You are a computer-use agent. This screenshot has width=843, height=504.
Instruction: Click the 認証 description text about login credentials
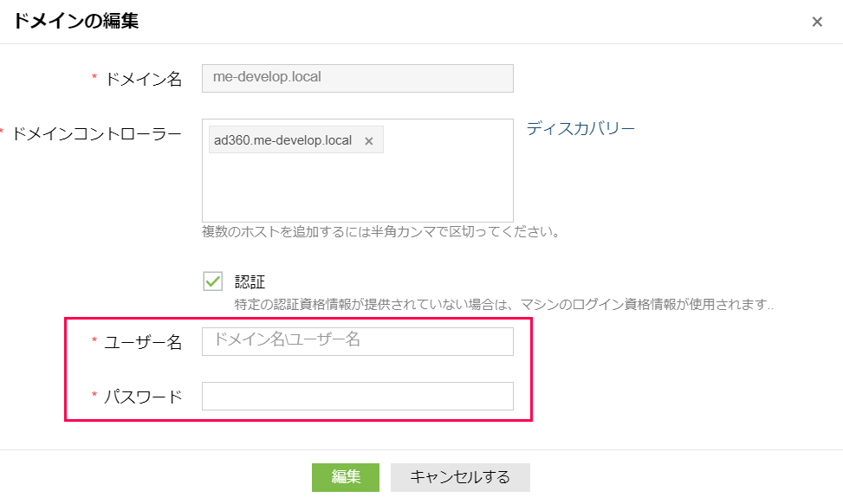tap(503, 305)
